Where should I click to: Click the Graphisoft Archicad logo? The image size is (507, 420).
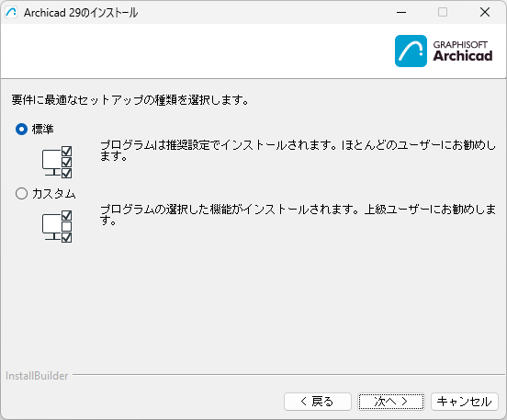444,51
